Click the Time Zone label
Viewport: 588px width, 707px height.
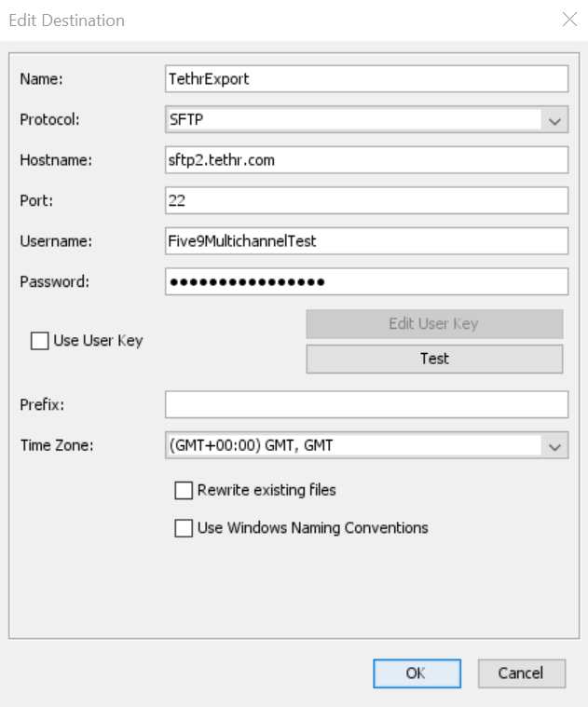57,446
